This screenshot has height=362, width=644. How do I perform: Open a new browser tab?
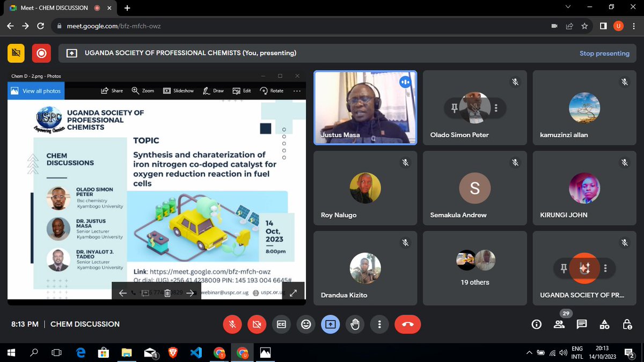click(127, 8)
